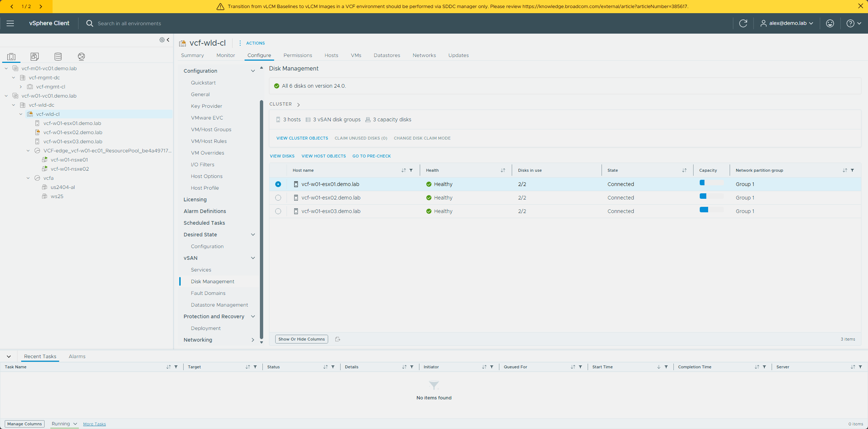Select radio button for vcf-w01-esx02.demo.lab
Image resolution: width=868 pixels, height=429 pixels.
coord(278,198)
